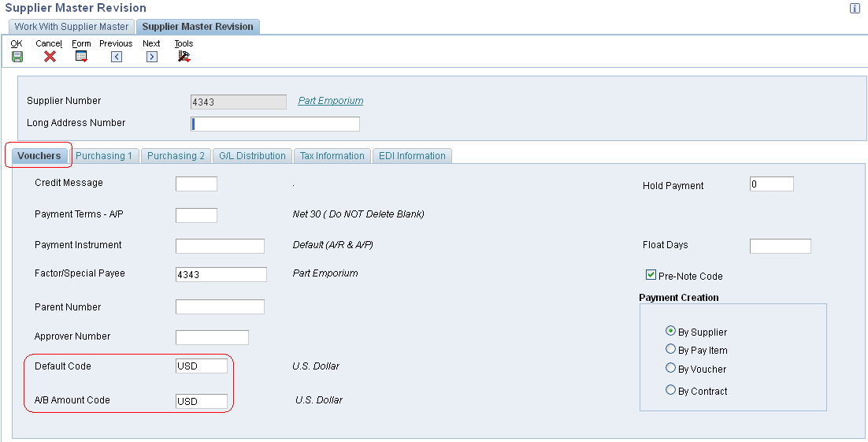Image resolution: width=868 pixels, height=442 pixels.
Task: Click the 'Net 30 ( Do NOT Delete Blank)' text
Action: 358,214
